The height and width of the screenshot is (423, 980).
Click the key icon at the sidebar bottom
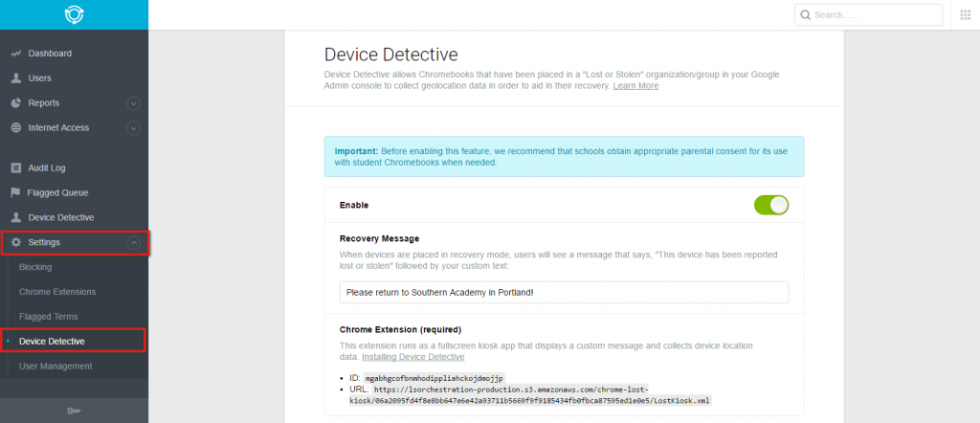point(74,411)
